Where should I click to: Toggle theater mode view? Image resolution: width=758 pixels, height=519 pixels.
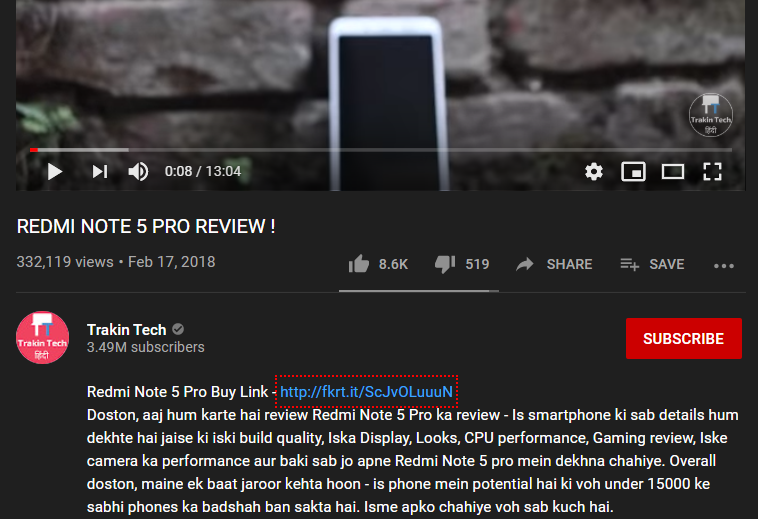(x=672, y=172)
